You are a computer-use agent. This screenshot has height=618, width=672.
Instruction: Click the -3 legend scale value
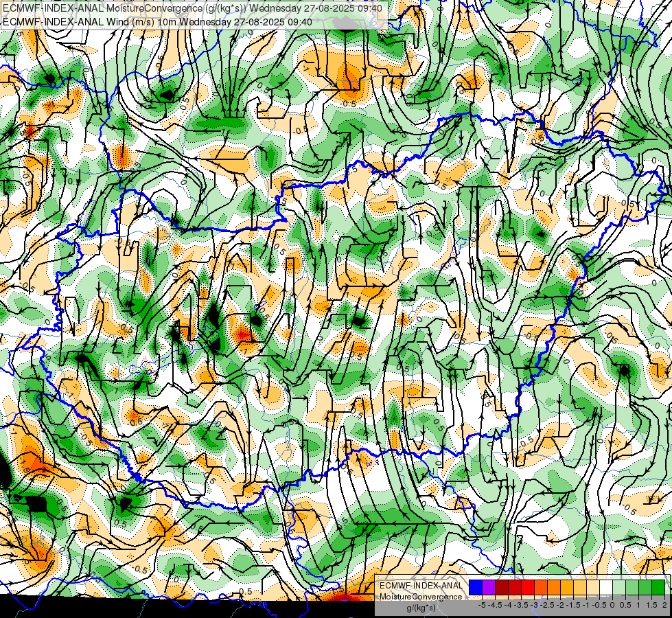tap(534, 605)
